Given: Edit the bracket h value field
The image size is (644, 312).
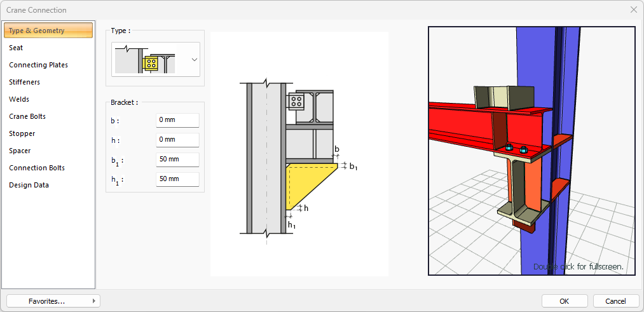Looking at the screenshot, I should pyautogui.click(x=177, y=140).
